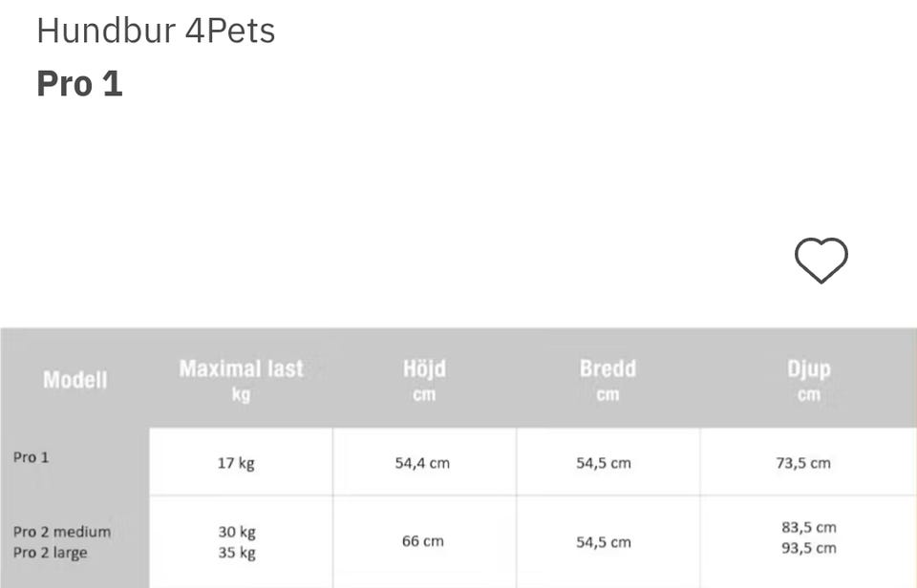The width and height of the screenshot is (917, 588).
Task: Click the Modell column header
Action: pos(75,380)
